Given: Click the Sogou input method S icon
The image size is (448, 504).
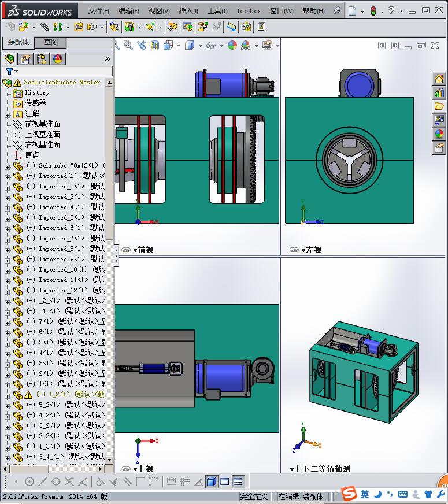Looking at the screenshot, I should tap(349, 494).
